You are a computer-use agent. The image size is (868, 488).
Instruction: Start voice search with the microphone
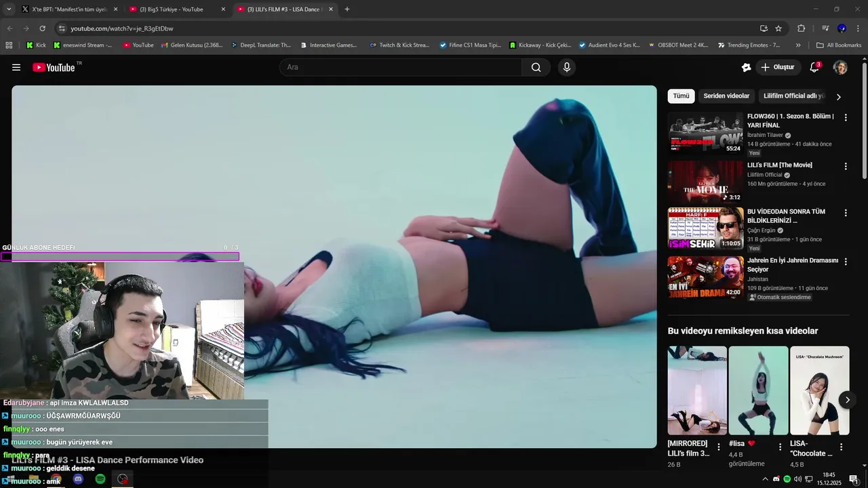click(x=567, y=67)
